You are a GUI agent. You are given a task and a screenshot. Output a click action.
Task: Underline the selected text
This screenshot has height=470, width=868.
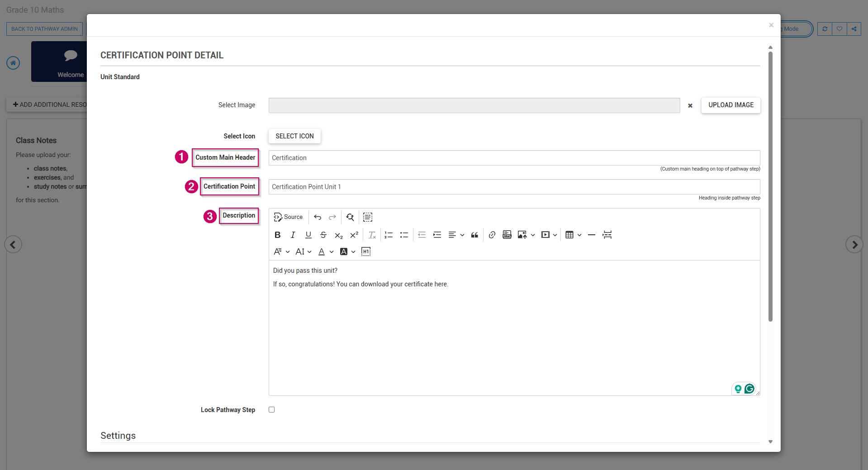pos(308,235)
